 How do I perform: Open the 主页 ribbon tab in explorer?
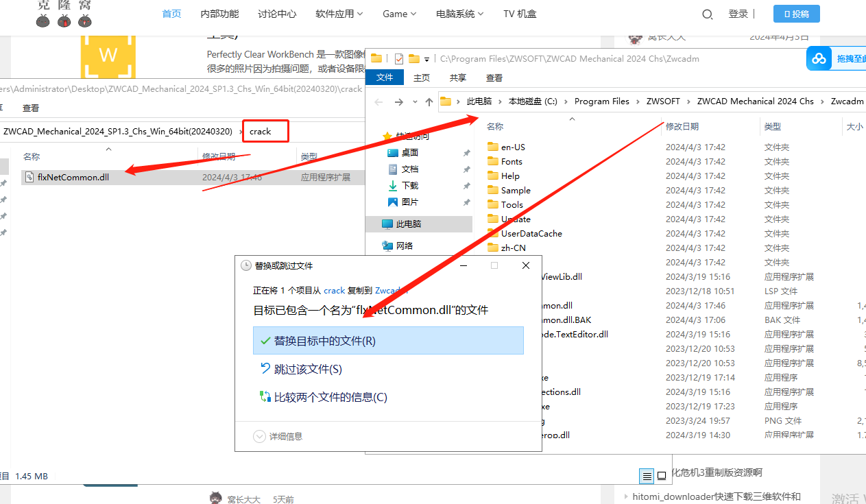pyautogui.click(x=422, y=77)
